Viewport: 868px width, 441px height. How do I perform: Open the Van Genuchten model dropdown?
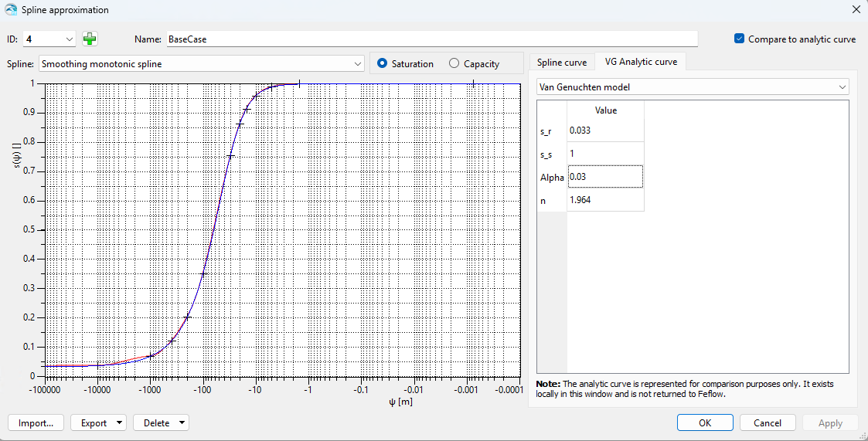click(x=842, y=87)
